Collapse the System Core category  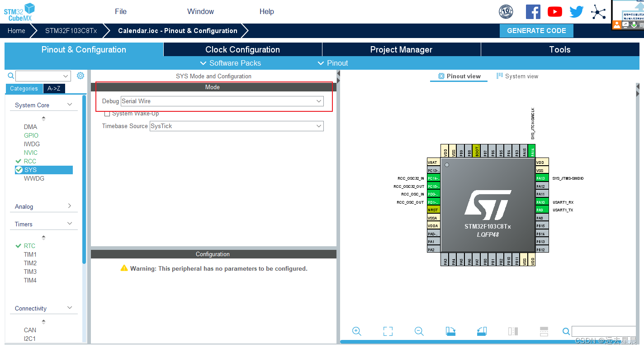[70, 105]
